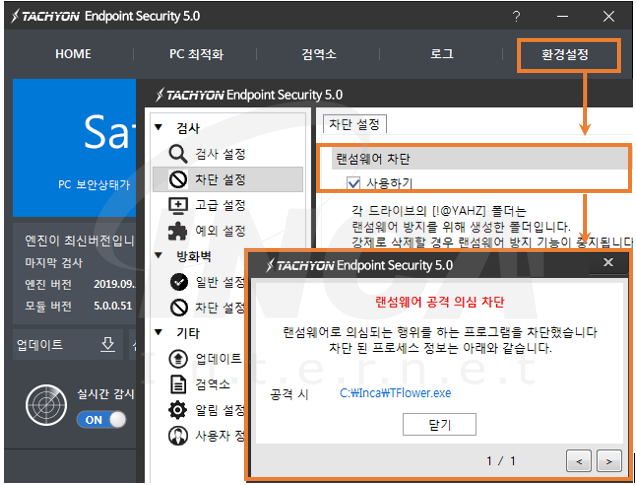
Task: Click the 모듈 버전 5.0.0.51 value
Action: [113, 305]
